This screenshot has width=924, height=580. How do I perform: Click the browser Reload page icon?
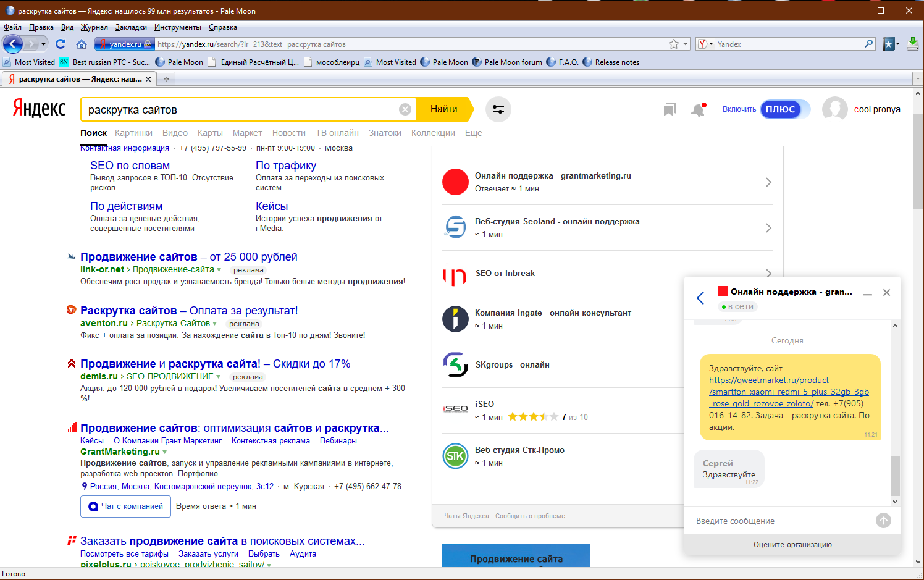point(61,44)
